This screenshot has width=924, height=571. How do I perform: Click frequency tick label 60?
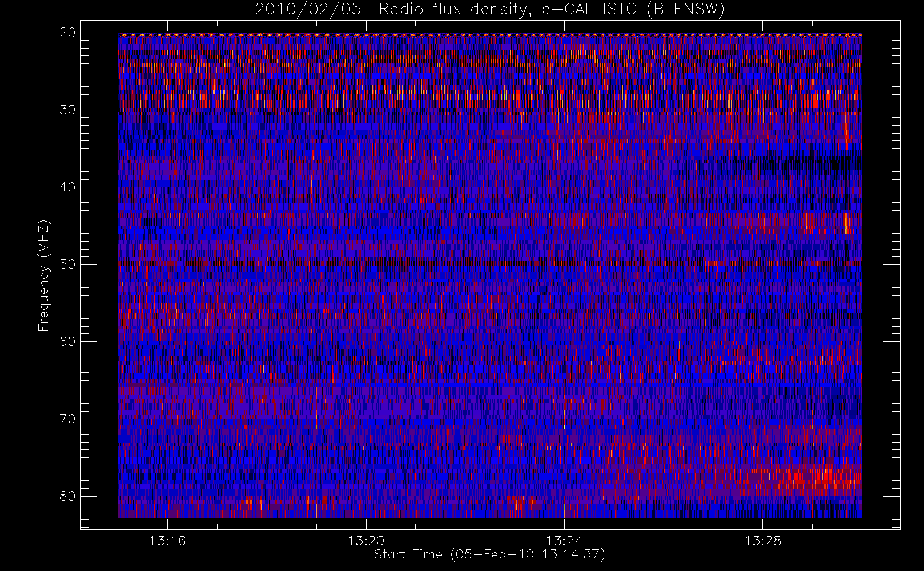[67, 341]
